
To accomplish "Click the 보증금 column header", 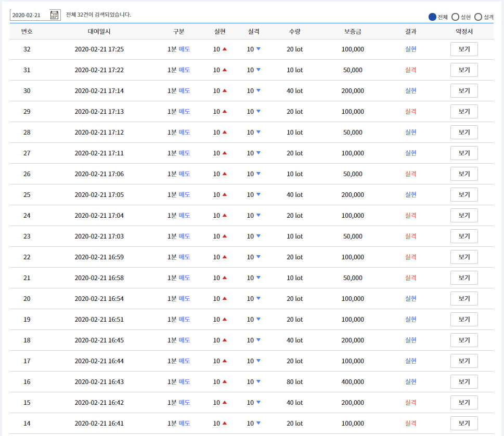I will (x=353, y=32).
